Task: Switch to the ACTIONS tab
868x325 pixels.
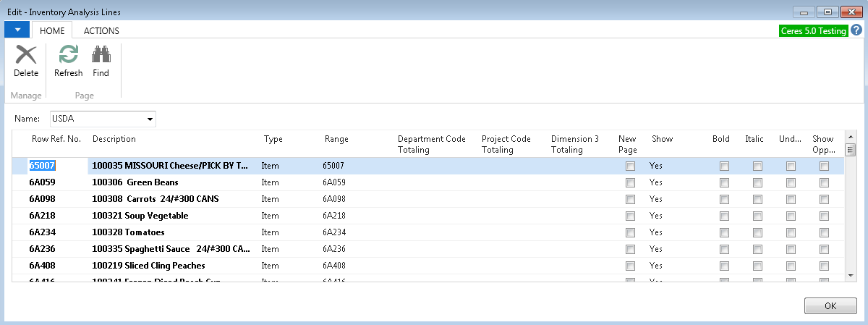Action: point(101,31)
